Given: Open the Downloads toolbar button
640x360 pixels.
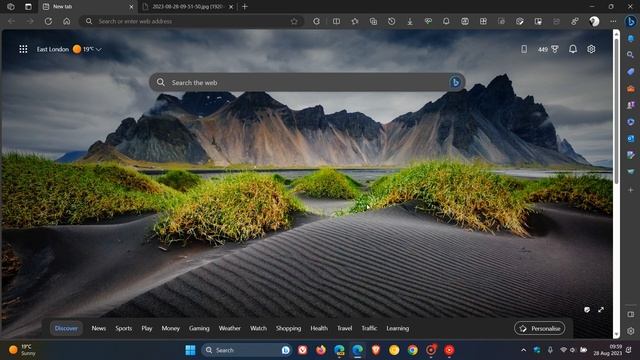Looking at the screenshot, I should [410, 21].
